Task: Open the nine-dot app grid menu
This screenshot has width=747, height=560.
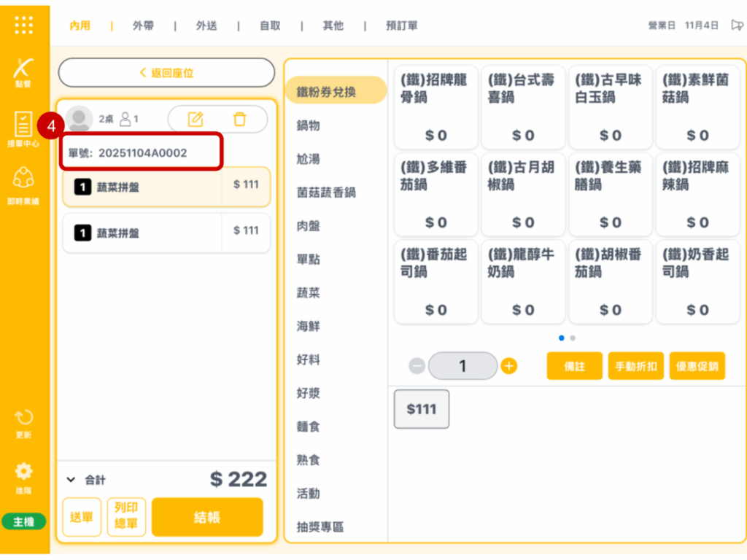Action: (x=24, y=25)
